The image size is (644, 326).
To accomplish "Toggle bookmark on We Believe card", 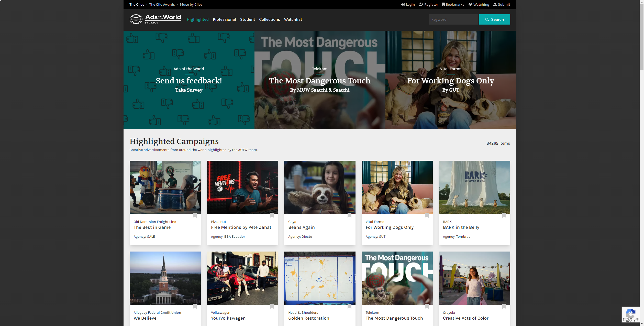I will click(x=195, y=306).
